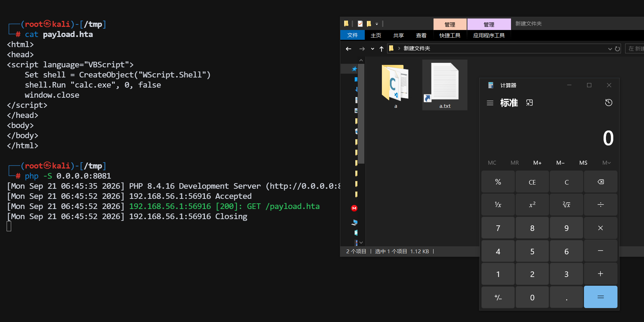Viewport: 644px width, 322px height.
Task: Switch to the 共享 ribbon tab
Action: [399, 35]
